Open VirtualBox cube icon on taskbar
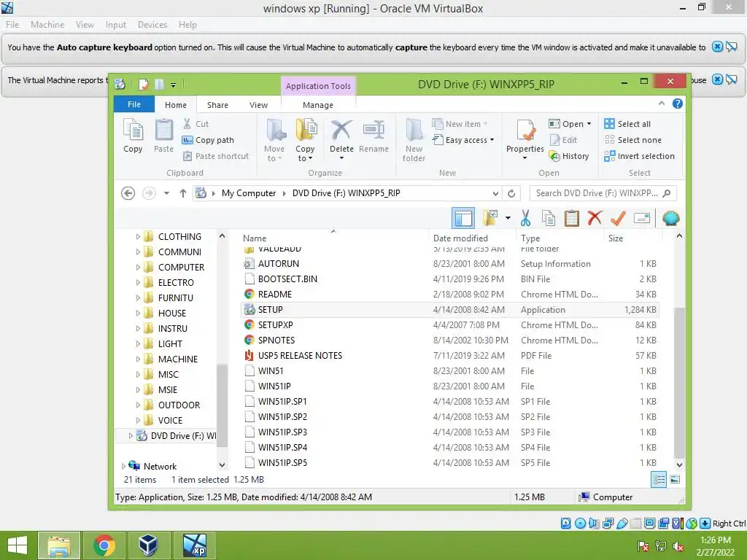Viewport: 747px width, 560px height. coord(148,545)
